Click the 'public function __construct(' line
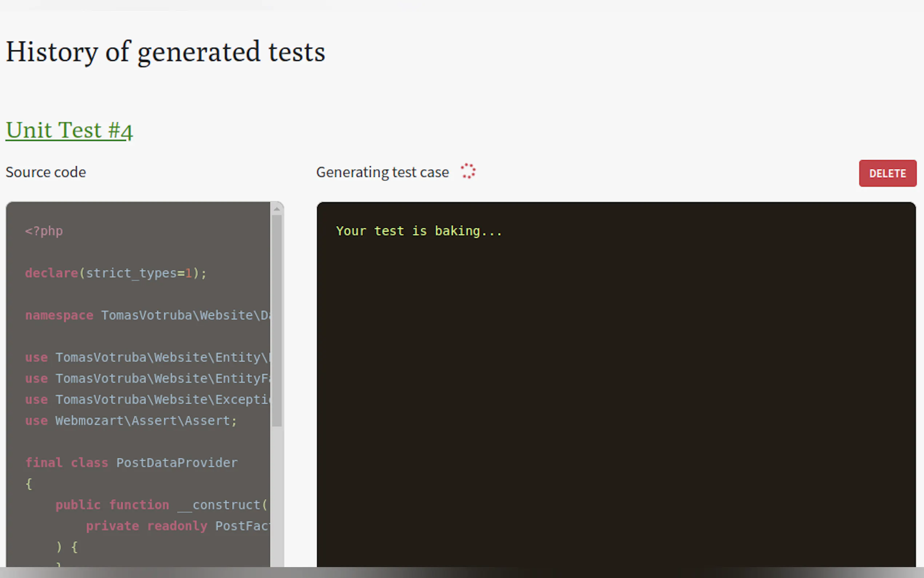Screen dimensions: 924x578 coord(160,505)
